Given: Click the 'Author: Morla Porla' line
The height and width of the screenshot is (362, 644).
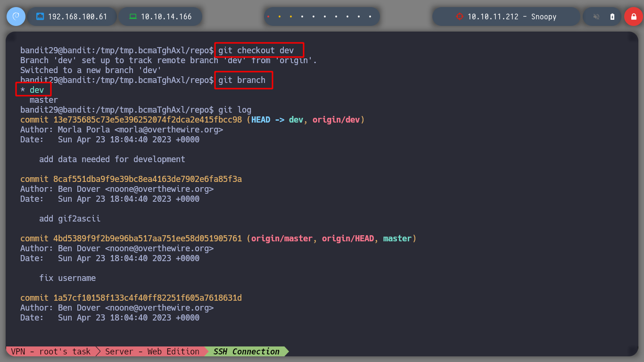Looking at the screenshot, I should (122, 130).
